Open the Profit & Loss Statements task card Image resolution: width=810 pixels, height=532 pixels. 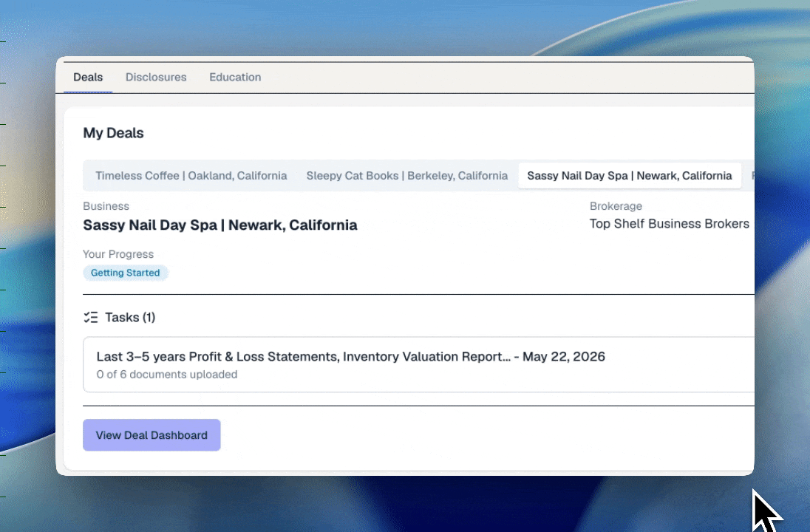[x=418, y=365]
